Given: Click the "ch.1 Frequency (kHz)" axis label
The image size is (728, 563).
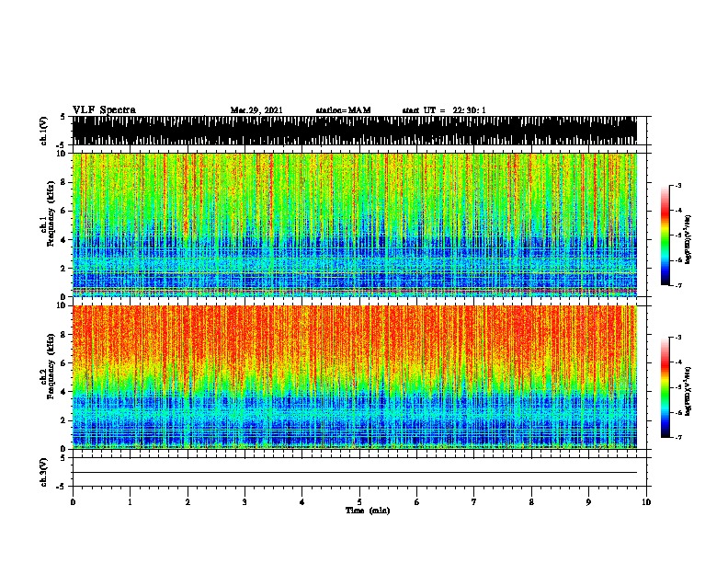Looking at the screenshot, I should tap(48, 214).
